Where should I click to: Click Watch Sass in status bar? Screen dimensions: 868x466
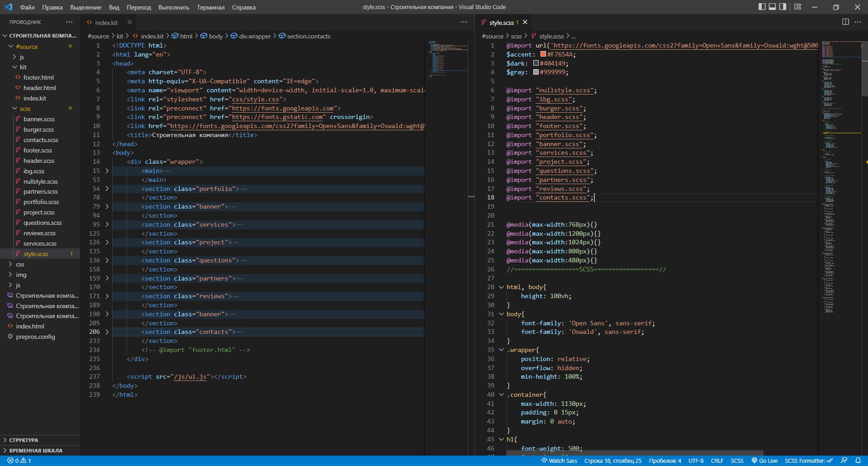coord(559,461)
